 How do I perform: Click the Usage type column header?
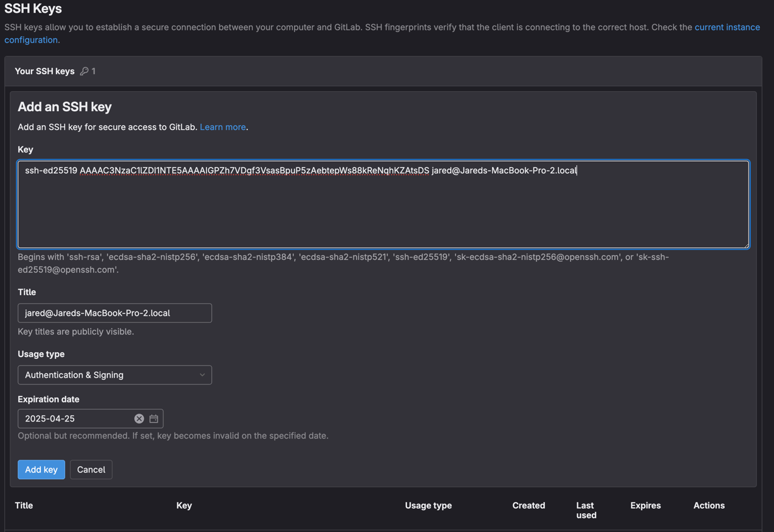428,505
